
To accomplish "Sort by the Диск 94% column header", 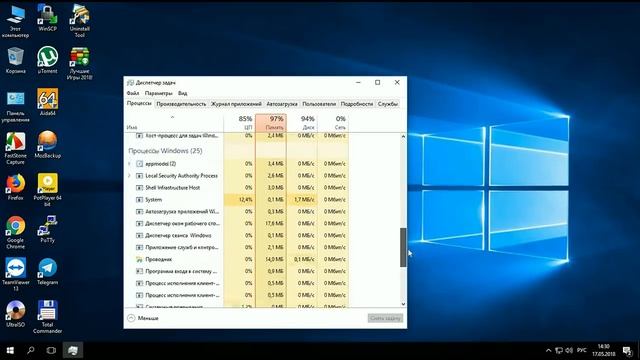I will pyautogui.click(x=302, y=122).
